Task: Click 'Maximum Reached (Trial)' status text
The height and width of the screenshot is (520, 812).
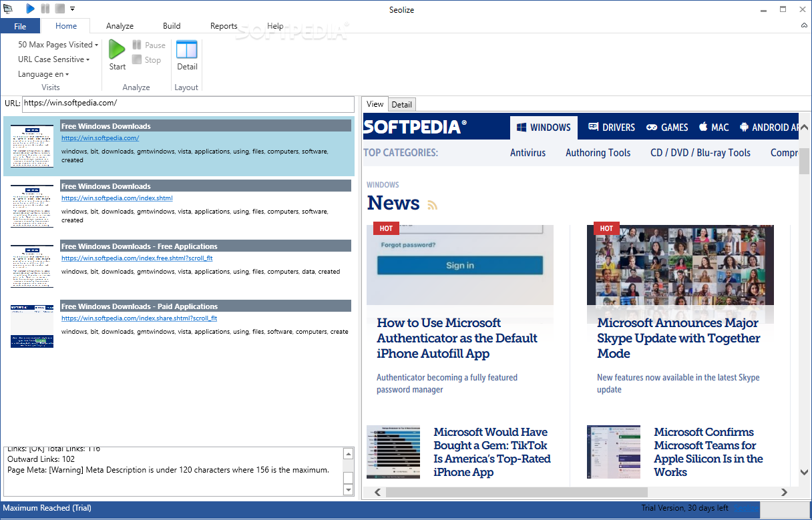Action: coord(45,508)
